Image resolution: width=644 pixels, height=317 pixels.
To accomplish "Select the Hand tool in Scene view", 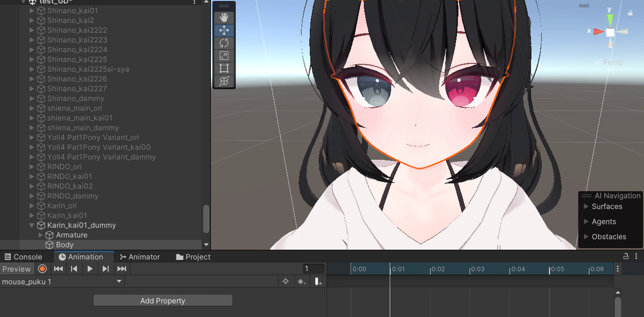I will pos(224,17).
